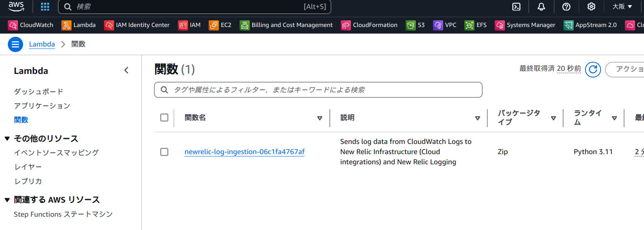Click the S3 shortcut icon
The image size is (644, 230).
[x=411, y=25]
